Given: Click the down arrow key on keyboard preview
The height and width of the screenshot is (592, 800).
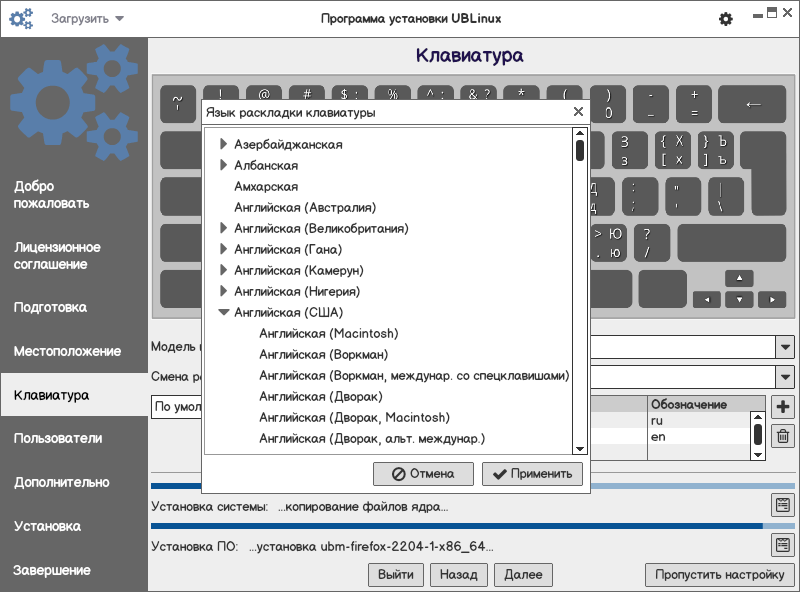Looking at the screenshot, I should (739, 300).
